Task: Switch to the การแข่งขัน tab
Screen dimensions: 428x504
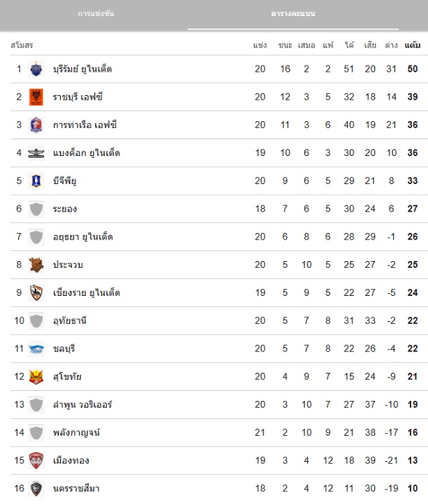Action: (x=96, y=14)
